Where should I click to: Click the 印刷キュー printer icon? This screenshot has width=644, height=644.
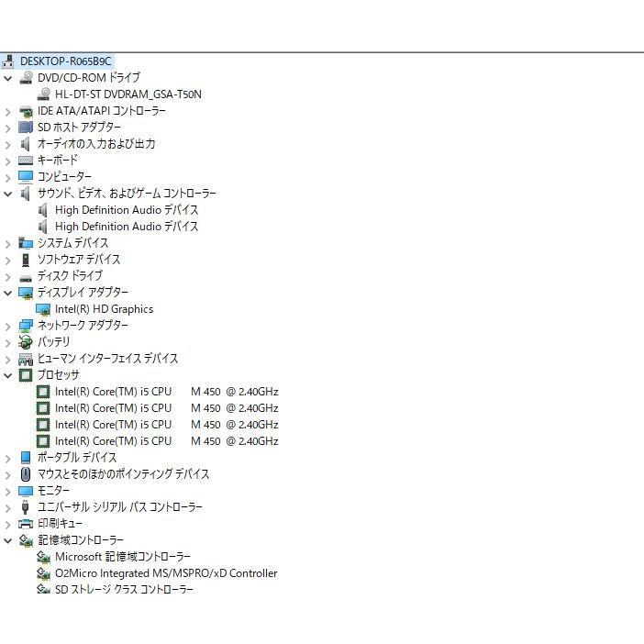(x=26, y=524)
